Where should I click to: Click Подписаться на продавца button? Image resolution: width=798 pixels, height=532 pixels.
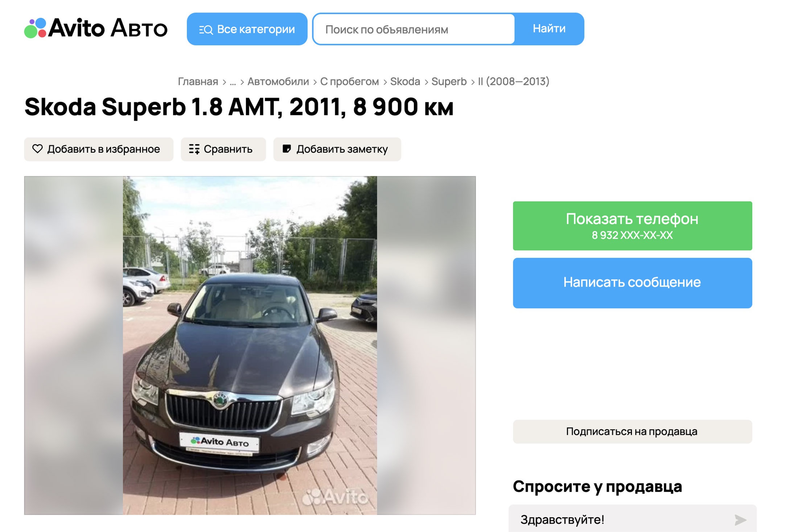(x=632, y=432)
